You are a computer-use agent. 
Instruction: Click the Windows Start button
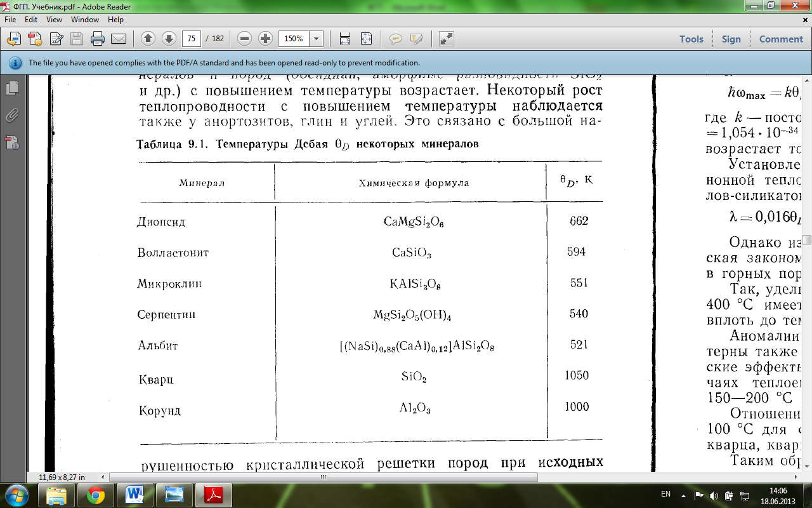(16, 495)
